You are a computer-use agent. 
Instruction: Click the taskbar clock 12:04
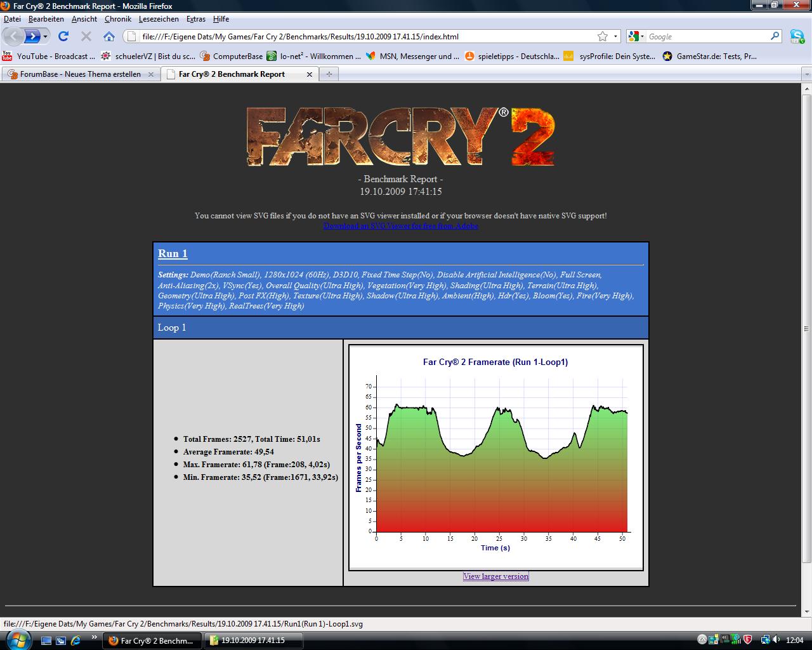[795, 640]
